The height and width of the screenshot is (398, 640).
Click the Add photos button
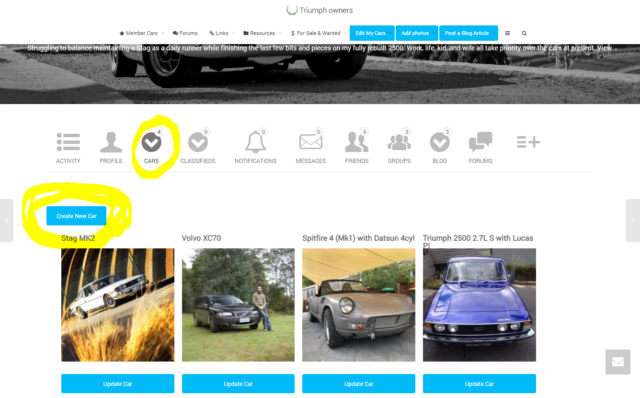click(x=416, y=33)
